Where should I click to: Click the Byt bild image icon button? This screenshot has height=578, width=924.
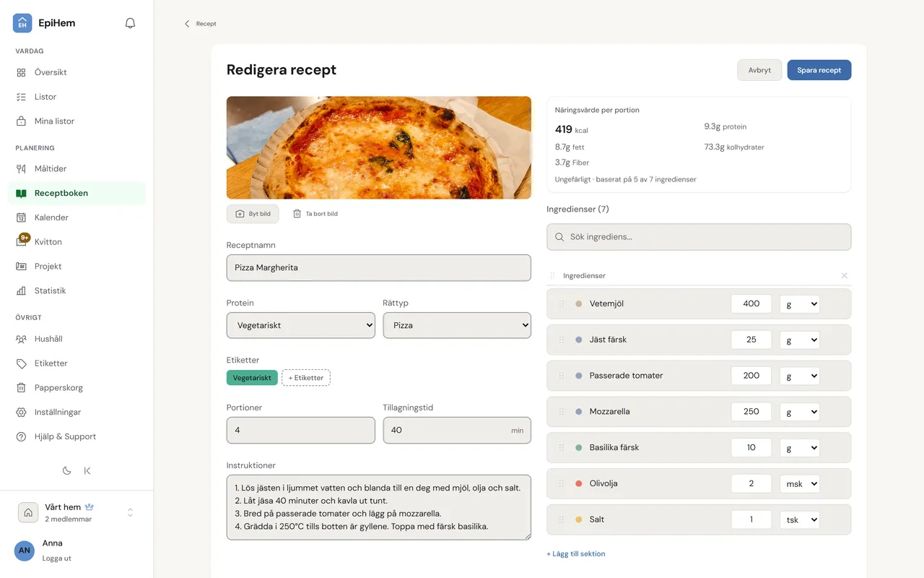tap(240, 214)
